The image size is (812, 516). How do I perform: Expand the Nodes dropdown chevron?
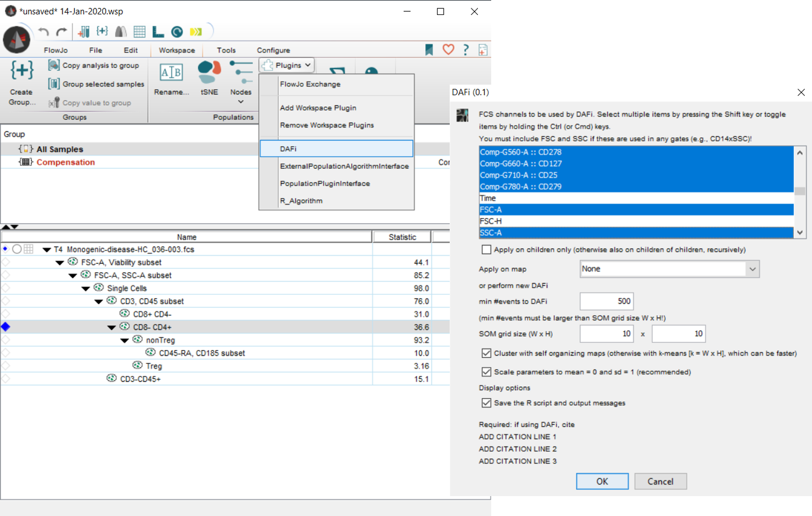tap(241, 102)
